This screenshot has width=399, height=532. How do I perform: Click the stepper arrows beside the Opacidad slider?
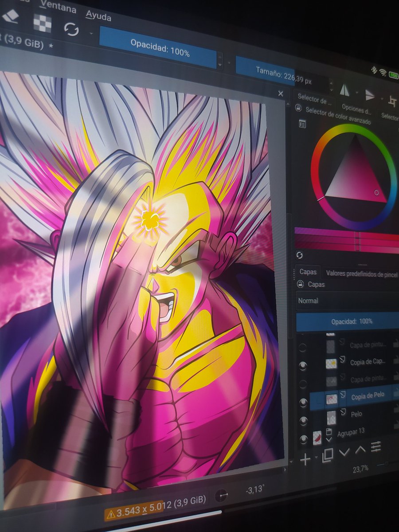point(220,60)
